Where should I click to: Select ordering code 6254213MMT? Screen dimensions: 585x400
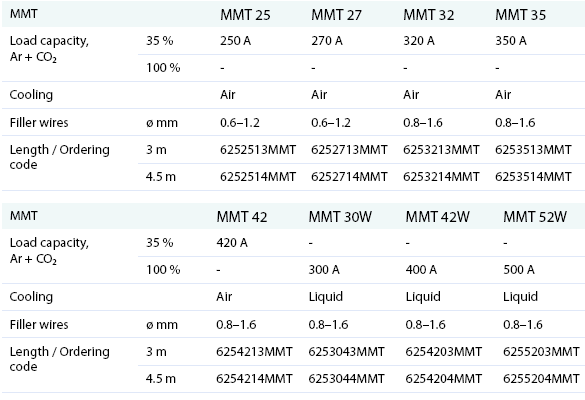[x=254, y=351]
